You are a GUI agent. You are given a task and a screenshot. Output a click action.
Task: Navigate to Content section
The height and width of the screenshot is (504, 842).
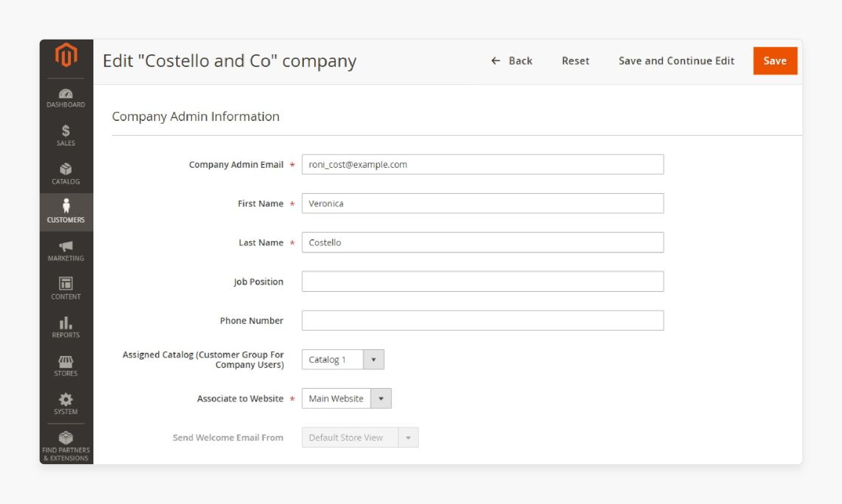(x=65, y=288)
